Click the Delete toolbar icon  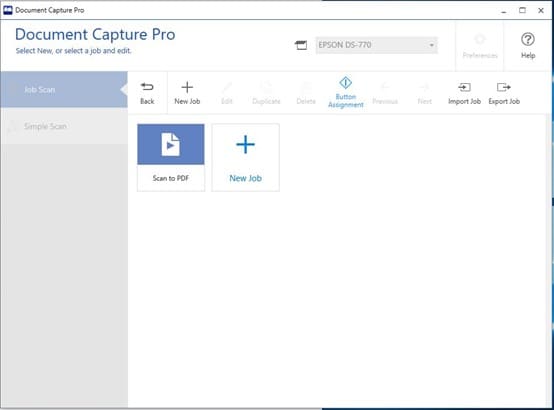click(x=306, y=93)
